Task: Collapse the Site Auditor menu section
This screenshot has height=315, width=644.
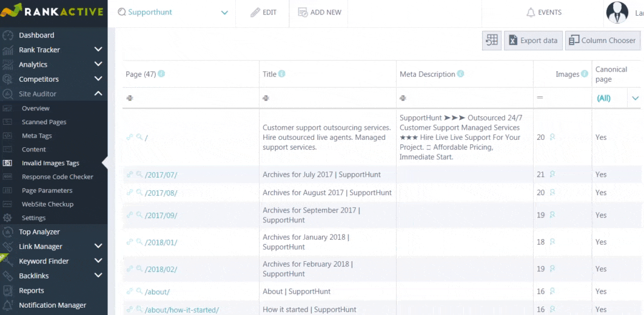Action: pyautogui.click(x=98, y=93)
